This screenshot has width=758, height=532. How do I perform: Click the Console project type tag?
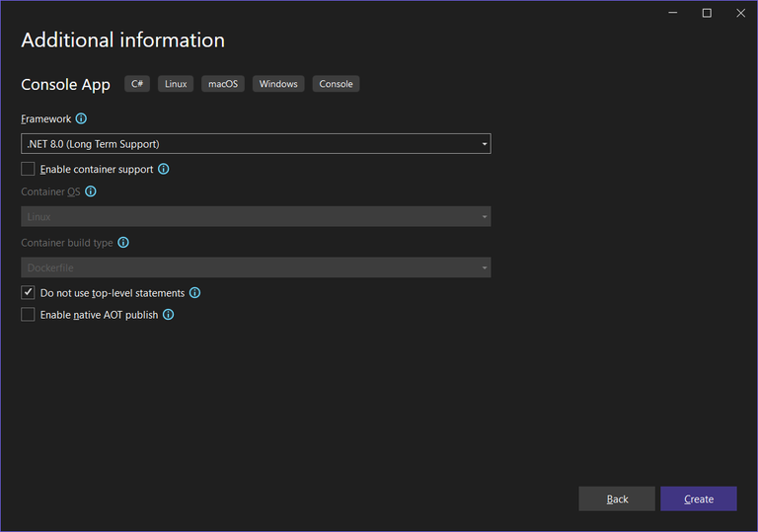coord(336,84)
